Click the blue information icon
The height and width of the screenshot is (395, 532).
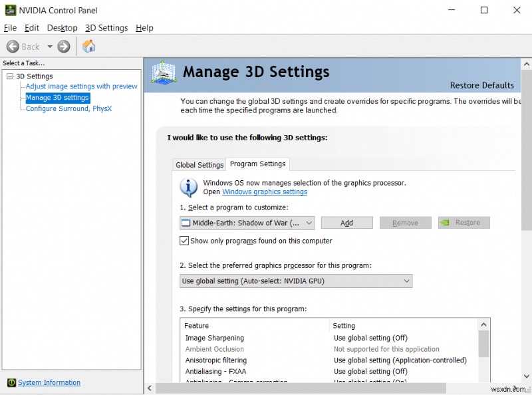(x=189, y=187)
